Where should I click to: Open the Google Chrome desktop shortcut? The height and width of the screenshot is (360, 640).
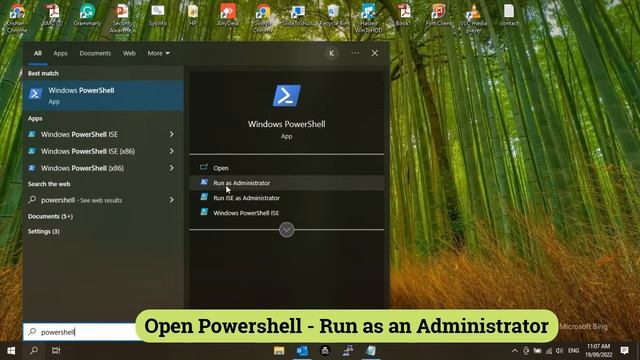[x=263, y=18]
